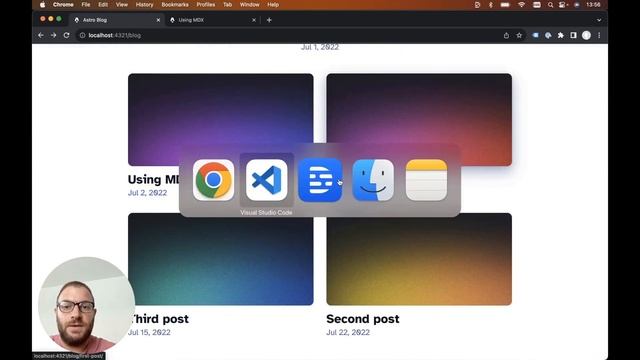Go back with Chrome's back arrow
The width and height of the screenshot is (640, 360).
tap(41, 36)
